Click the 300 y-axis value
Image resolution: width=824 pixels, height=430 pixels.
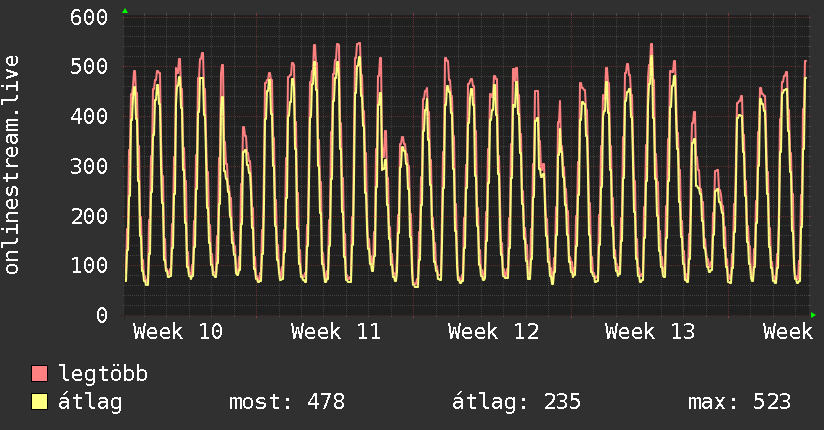89,166
